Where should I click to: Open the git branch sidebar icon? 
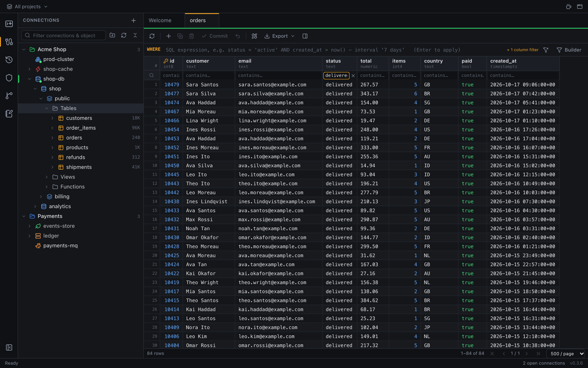coord(9,96)
